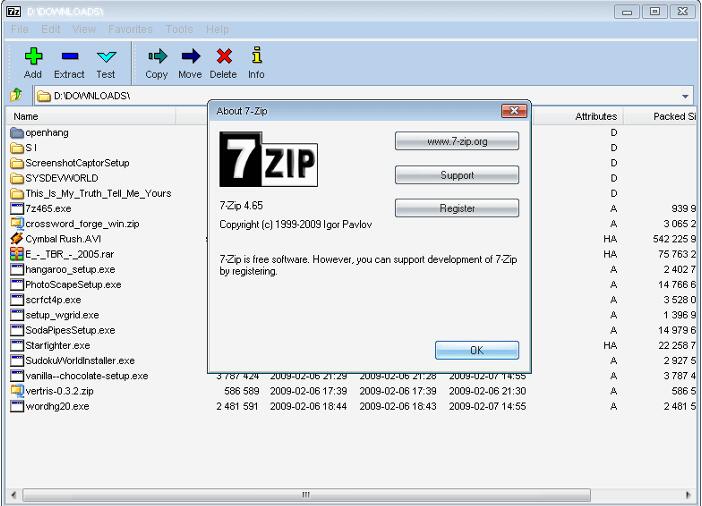This screenshot has width=702, height=506.
Task: Click the www.7-zip.org button
Action: tap(457, 141)
